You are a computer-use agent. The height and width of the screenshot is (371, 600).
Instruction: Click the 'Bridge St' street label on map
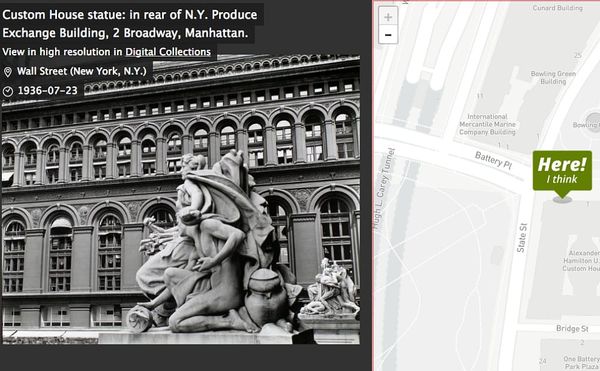coord(572,329)
